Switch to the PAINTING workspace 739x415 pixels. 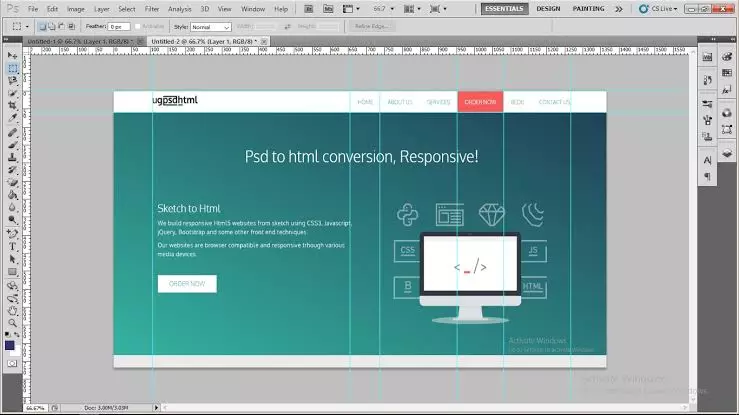588,9
